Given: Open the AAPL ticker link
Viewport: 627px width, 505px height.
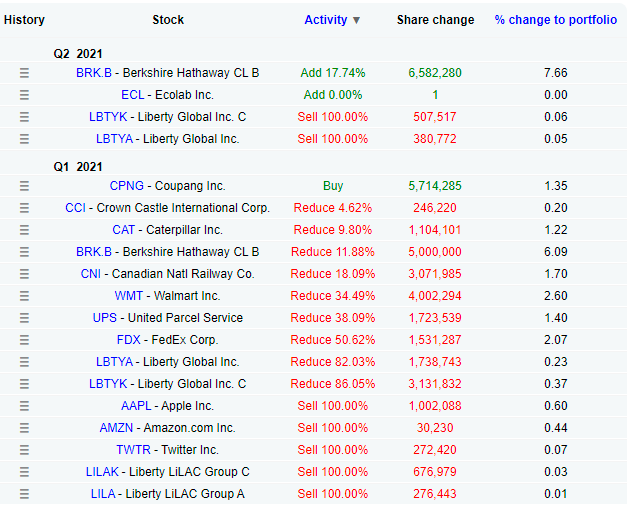Looking at the screenshot, I should (136, 406).
